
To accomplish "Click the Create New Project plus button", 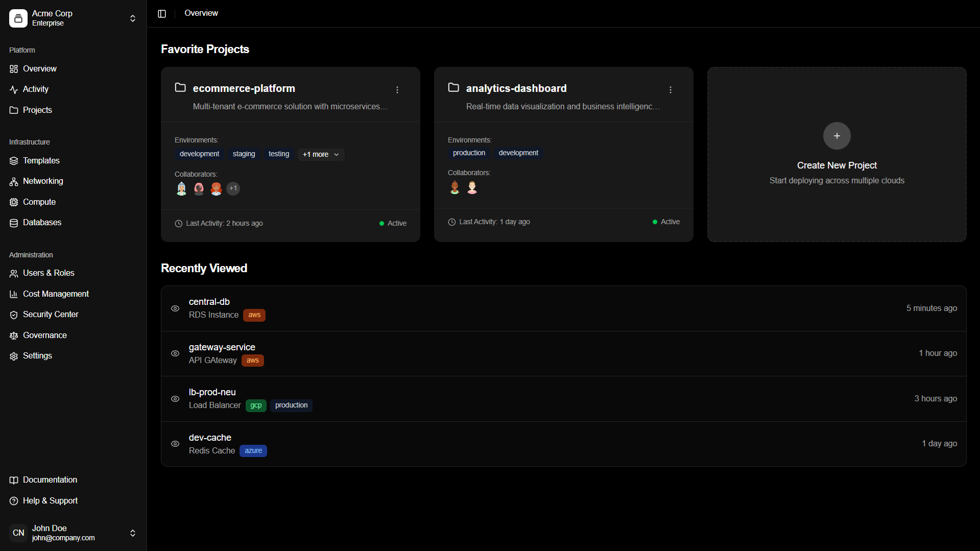I will click(836, 136).
